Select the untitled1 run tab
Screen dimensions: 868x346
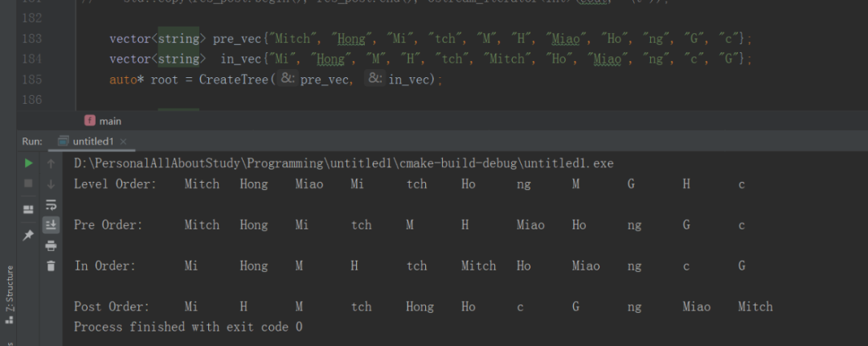(92, 142)
